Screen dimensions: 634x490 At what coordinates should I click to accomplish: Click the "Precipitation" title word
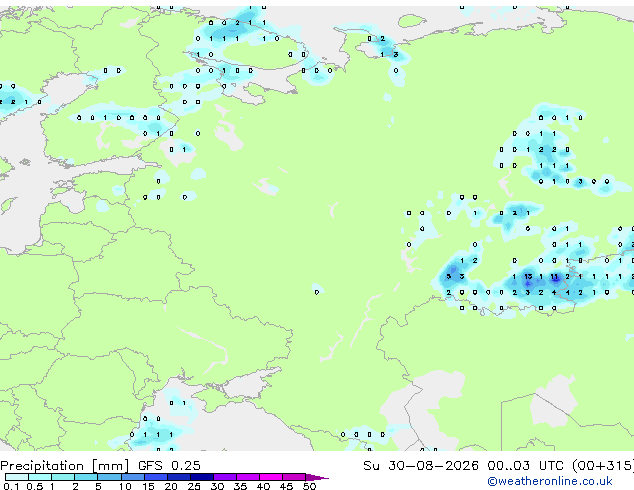pos(42,466)
